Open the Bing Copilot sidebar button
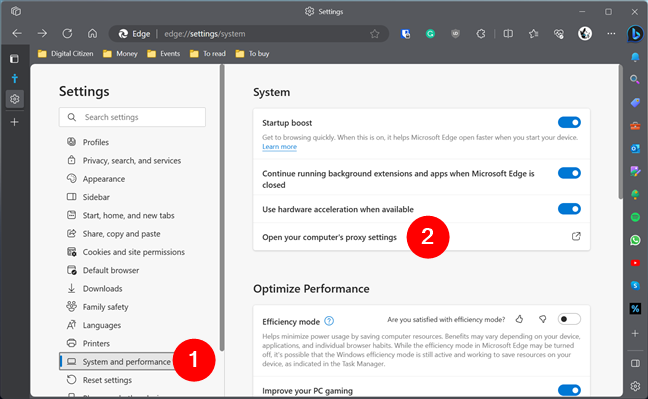This screenshot has width=648, height=399. 635,33
